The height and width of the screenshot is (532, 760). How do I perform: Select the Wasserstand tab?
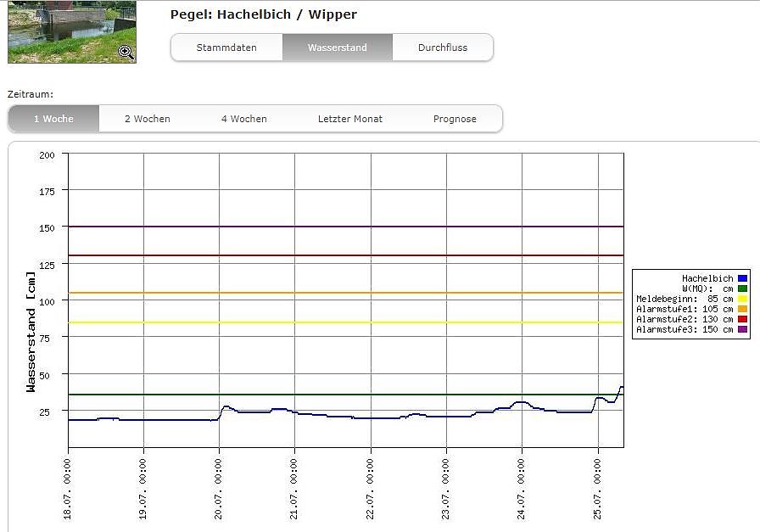[338, 48]
